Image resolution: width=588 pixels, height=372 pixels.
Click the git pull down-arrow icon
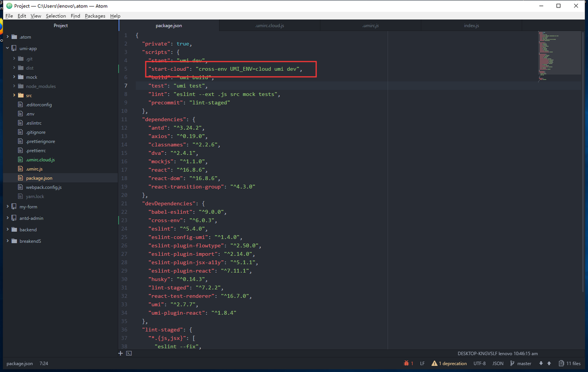click(x=541, y=363)
